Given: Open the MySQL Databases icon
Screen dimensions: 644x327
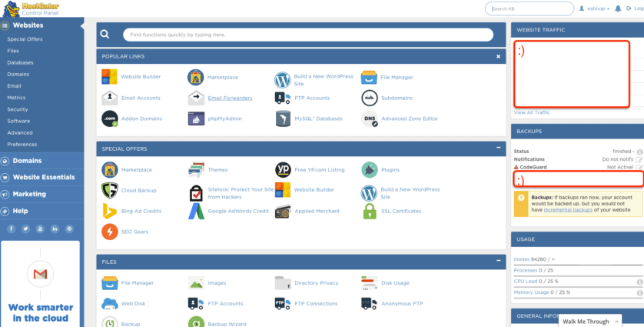Looking at the screenshot, I should (x=283, y=118).
